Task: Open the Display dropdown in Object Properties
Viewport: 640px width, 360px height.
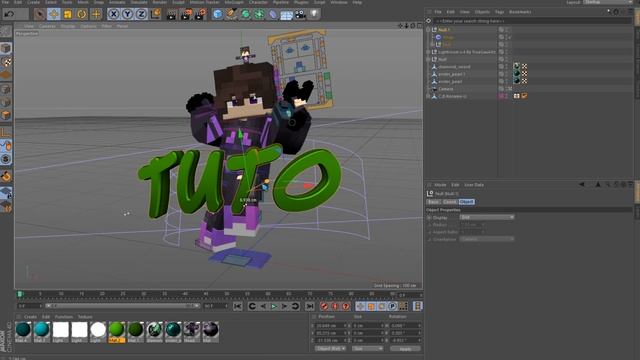Action: tap(487, 218)
